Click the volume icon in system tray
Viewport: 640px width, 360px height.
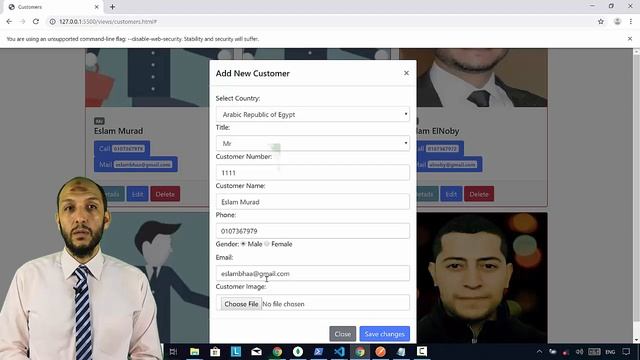click(x=579, y=351)
